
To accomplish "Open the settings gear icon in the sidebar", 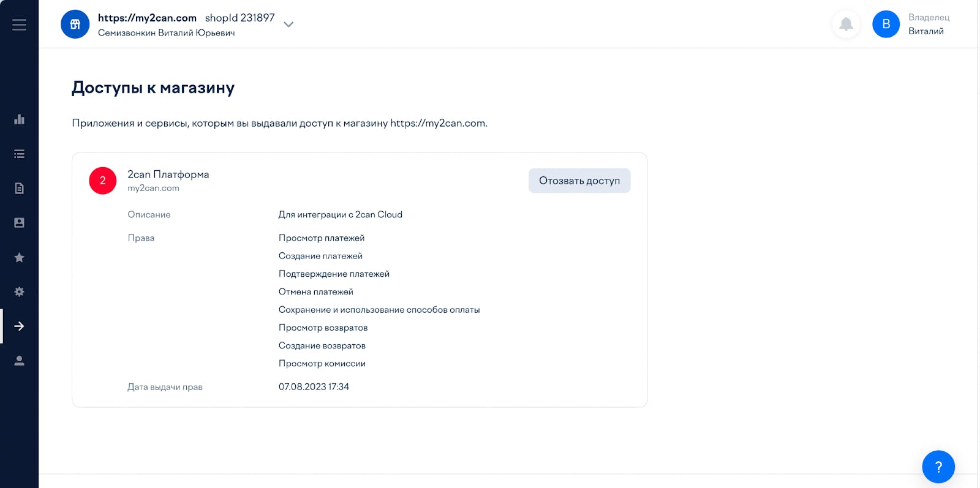I will click(19, 291).
